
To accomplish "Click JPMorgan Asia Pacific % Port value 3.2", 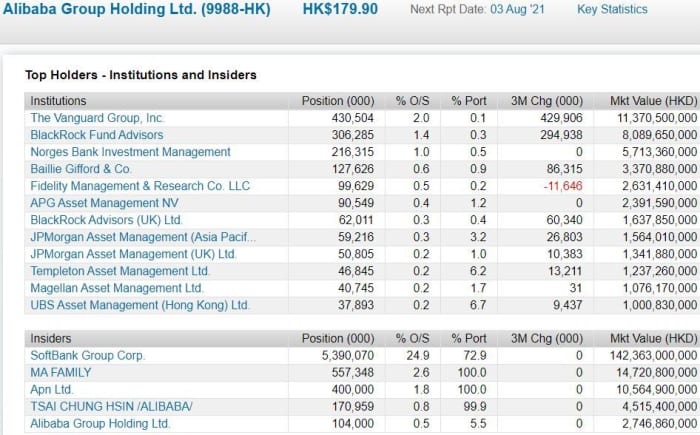I will (478, 237).
